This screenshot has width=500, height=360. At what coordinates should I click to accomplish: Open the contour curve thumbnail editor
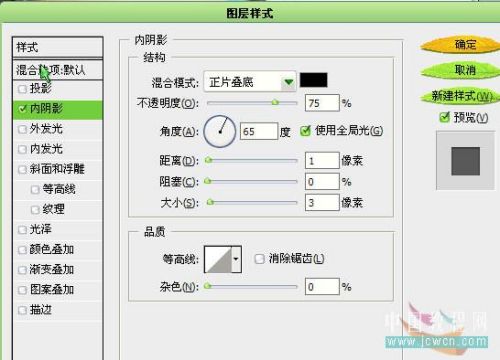coord(218,259)
